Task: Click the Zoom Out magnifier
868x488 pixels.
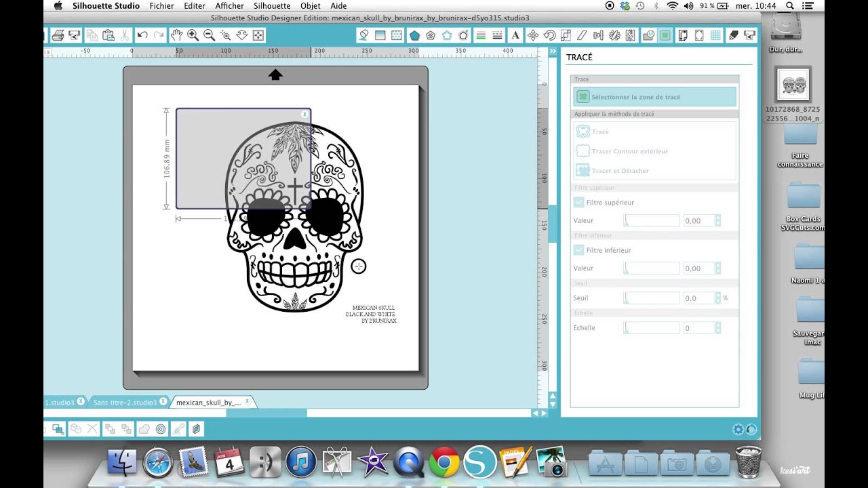Action: [x=209, y=35]
